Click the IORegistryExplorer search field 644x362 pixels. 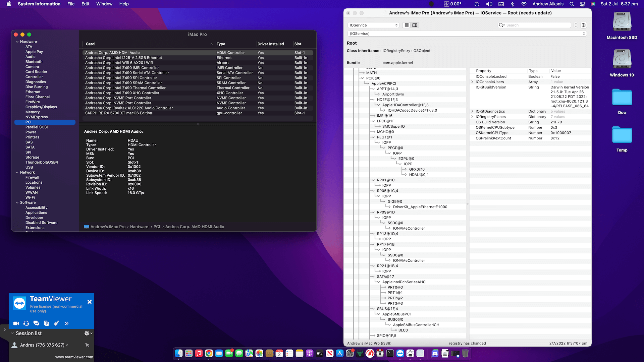[537, 25]
